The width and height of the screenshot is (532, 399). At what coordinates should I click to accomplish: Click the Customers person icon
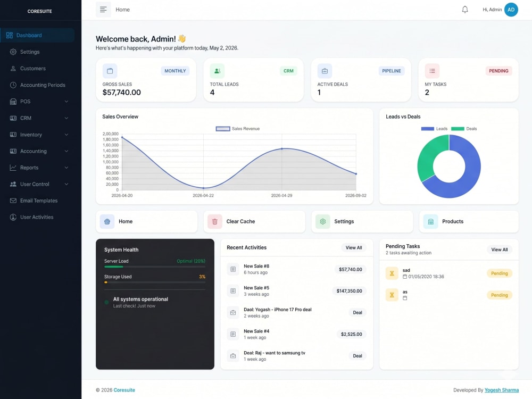[x=13, y=69]
